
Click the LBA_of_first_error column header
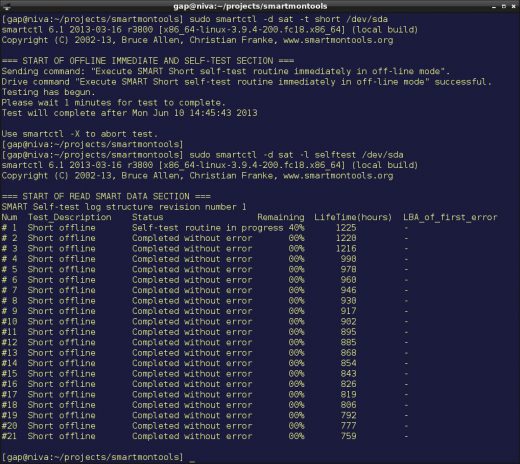[450, 217]
